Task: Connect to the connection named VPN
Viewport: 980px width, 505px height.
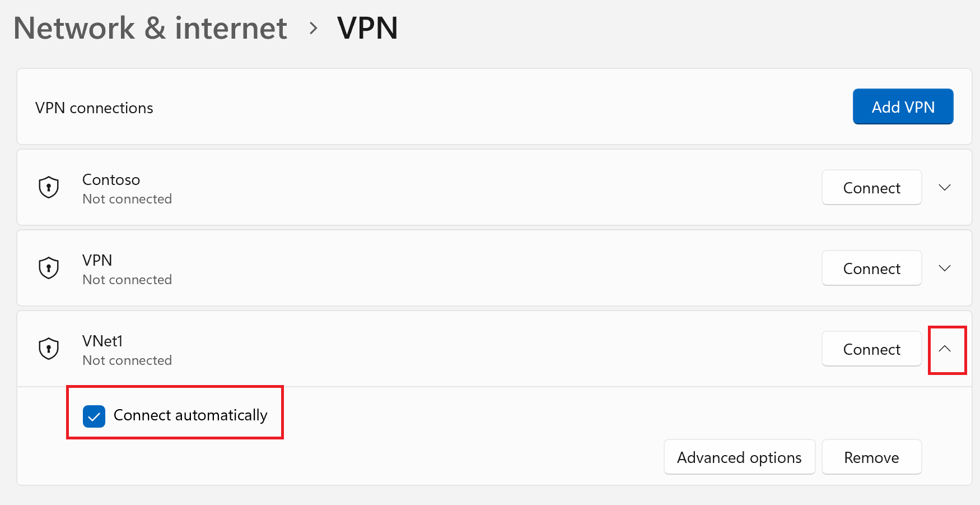Action: click(x=871, y=268)
